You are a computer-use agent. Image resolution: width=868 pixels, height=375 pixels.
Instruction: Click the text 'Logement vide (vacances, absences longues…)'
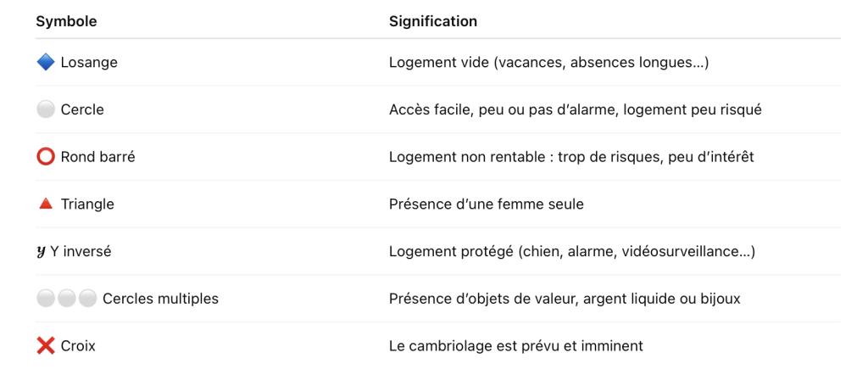548,63
